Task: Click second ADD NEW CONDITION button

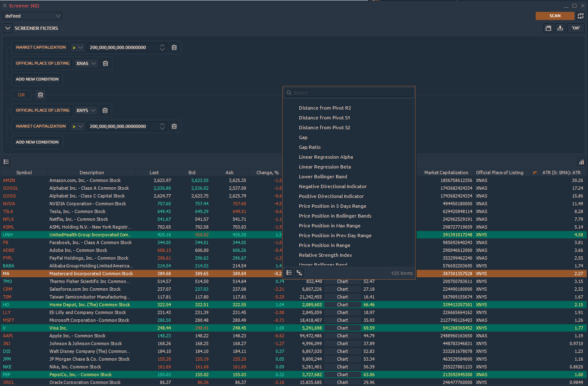Action: coord(37,142)
